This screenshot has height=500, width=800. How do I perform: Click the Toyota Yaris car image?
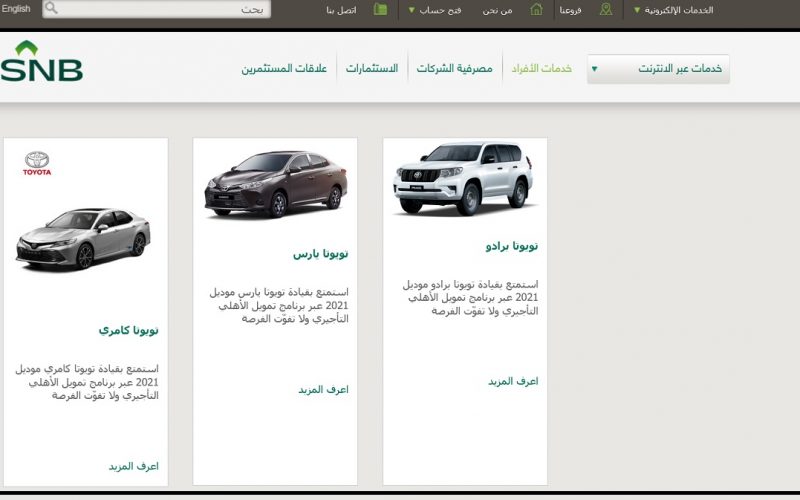click(x=276, y=185)
